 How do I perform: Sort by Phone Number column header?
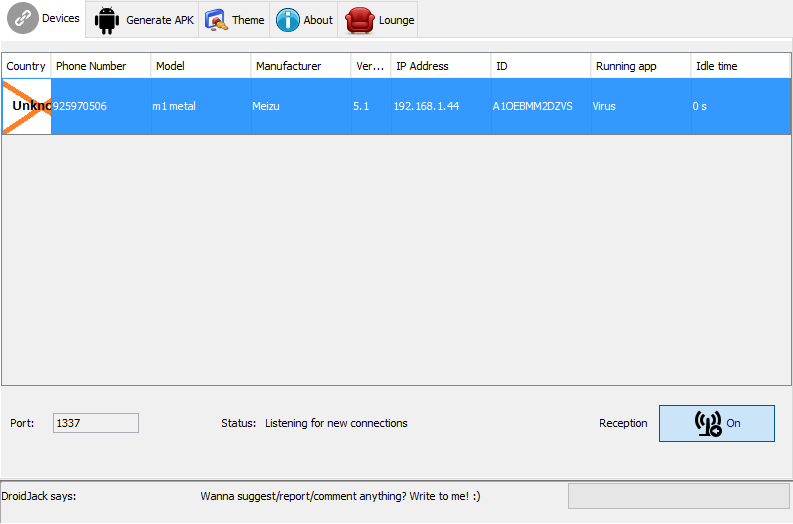pos(101,66)
